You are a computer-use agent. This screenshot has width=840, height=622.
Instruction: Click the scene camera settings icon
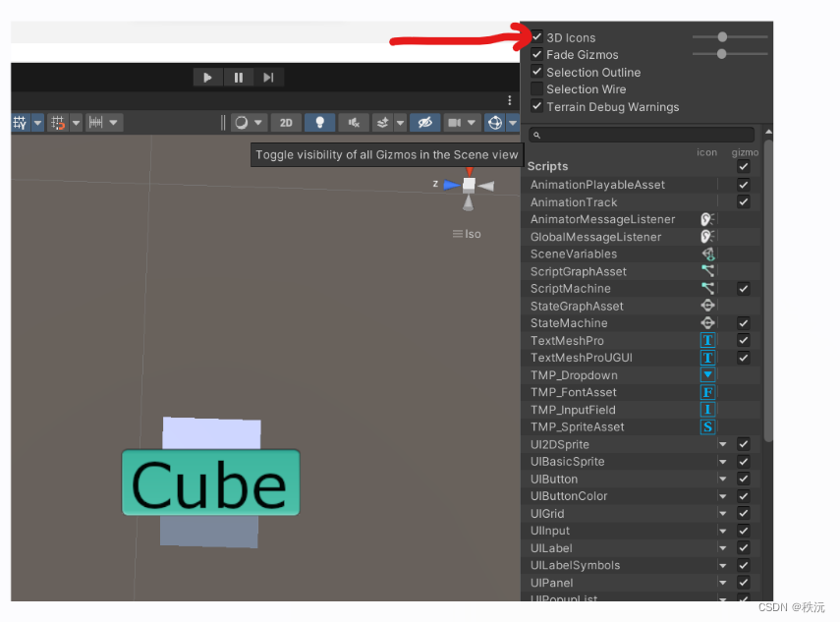click(x=454, y=123)
